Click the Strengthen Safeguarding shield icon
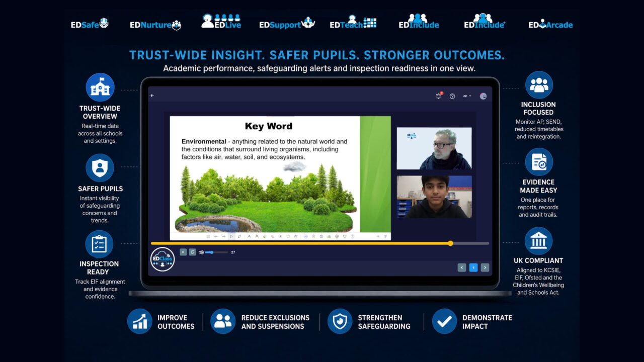The width and height of the screenshot is (644, 362). 340,321
